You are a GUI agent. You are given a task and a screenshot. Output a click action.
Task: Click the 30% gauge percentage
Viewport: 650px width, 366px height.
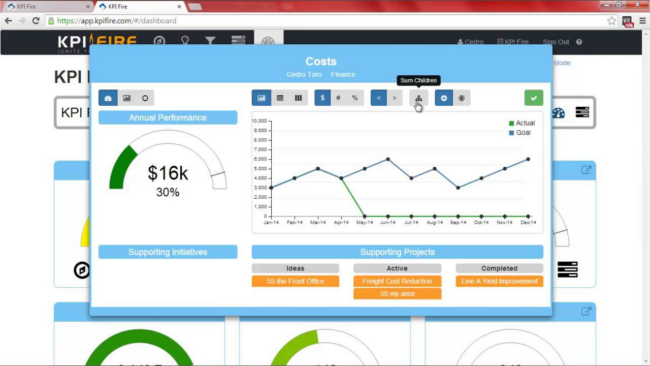(168, 192)
